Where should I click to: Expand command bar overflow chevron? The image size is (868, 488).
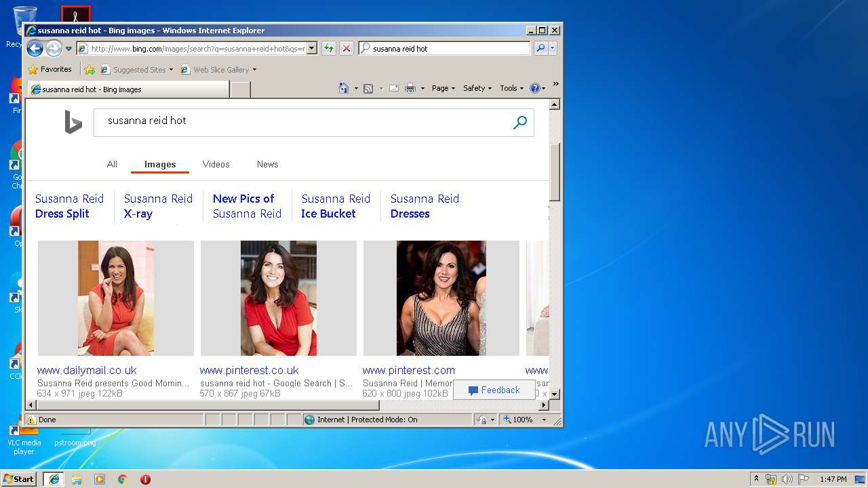556,84
